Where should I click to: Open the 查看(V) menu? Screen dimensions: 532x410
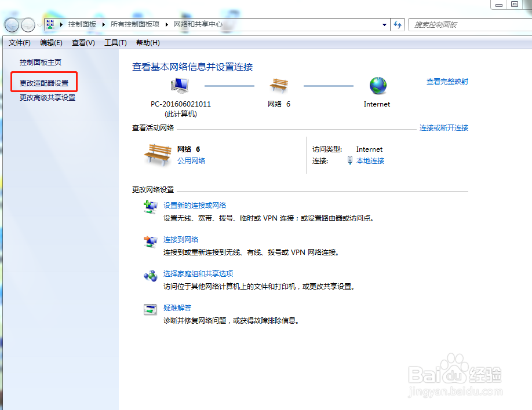coord(83,42)
